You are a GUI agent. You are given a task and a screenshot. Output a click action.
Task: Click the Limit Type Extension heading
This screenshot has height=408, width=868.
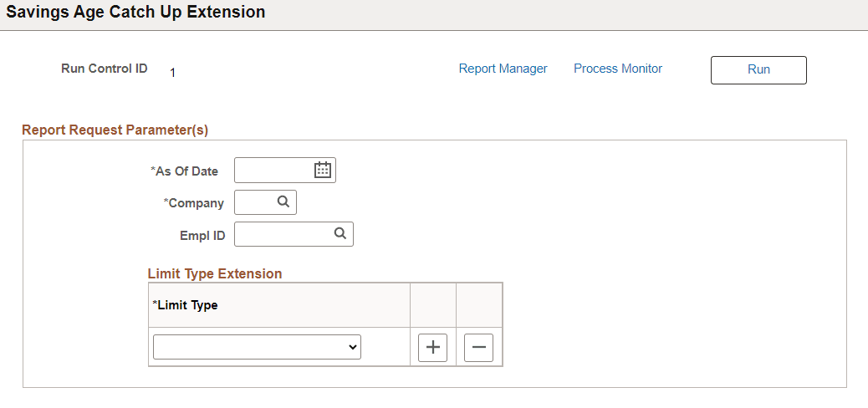tap(214, 273)
